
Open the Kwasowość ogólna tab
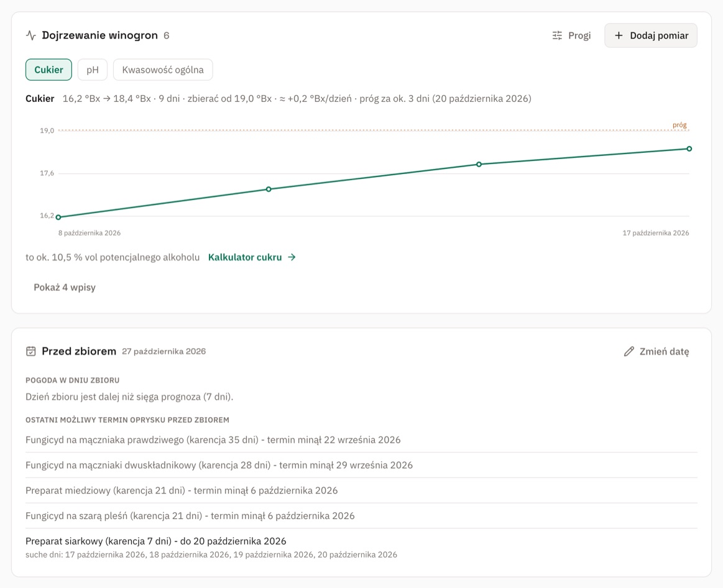click(163, 70)
